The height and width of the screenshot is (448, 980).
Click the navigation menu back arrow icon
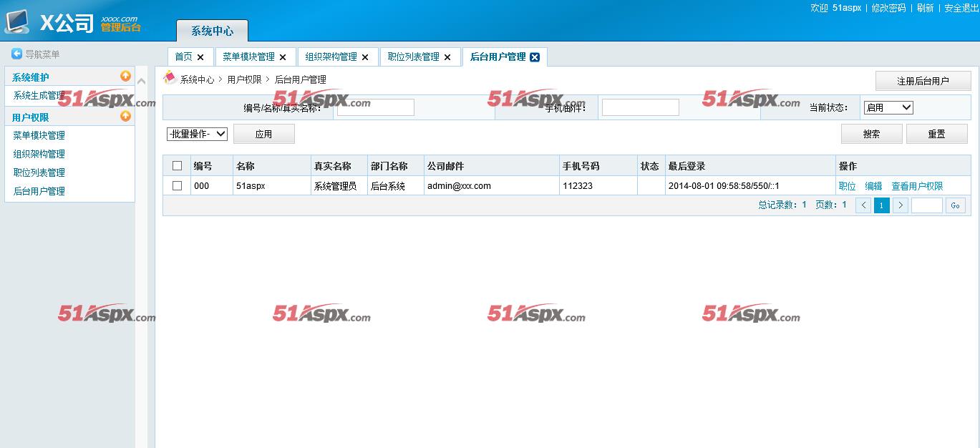[16, 54]
